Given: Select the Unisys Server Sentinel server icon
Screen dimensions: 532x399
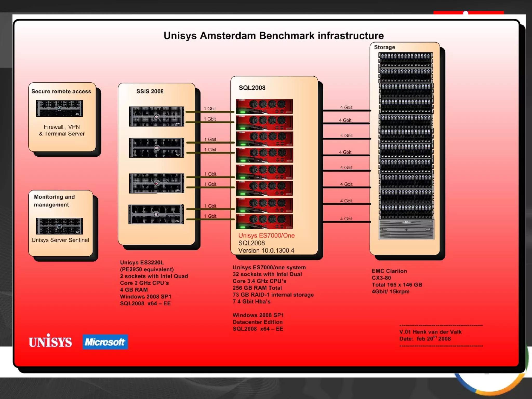Looking at the screenshot, I should pos(59,226).
